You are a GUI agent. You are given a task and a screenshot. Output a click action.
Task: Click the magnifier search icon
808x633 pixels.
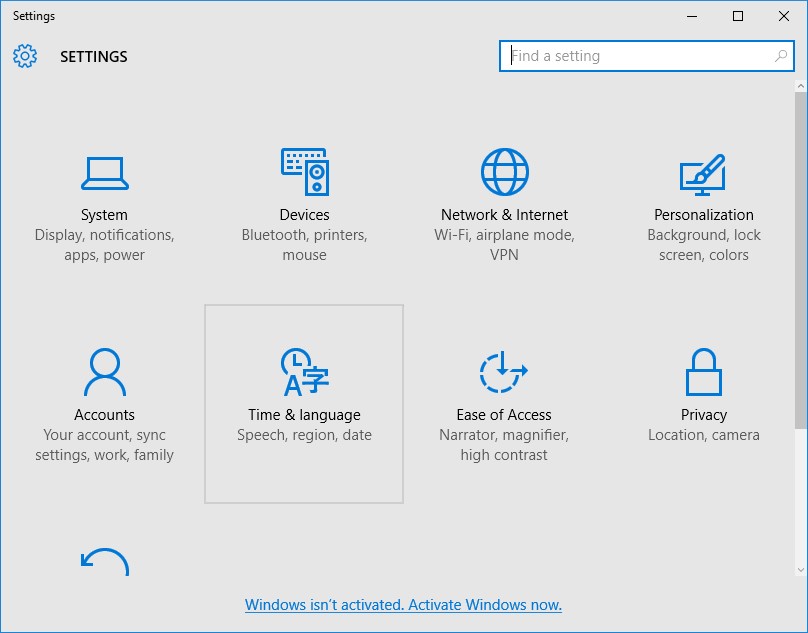[781, 56]
